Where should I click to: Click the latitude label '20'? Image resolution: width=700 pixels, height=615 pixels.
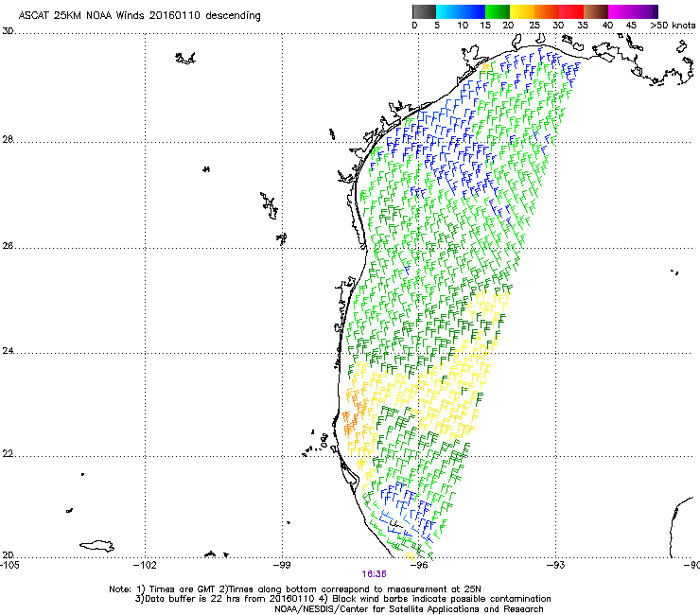point(8,554)
